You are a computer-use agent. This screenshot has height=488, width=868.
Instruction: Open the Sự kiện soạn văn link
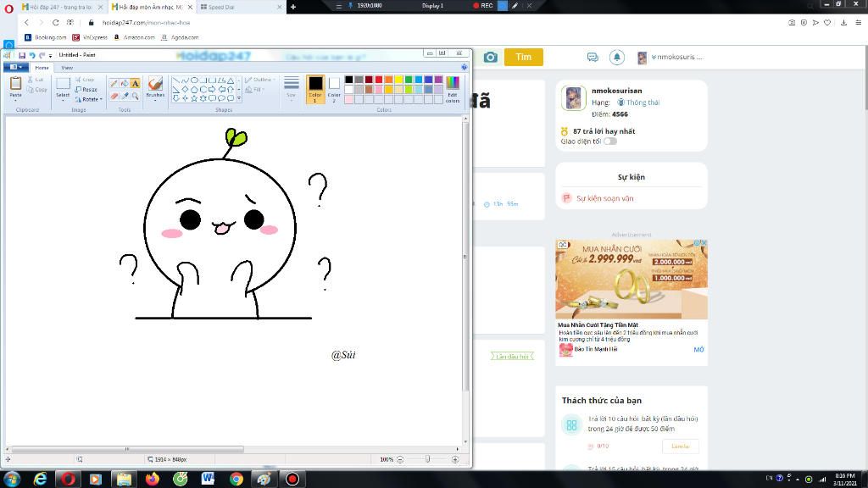click(604, 198)
